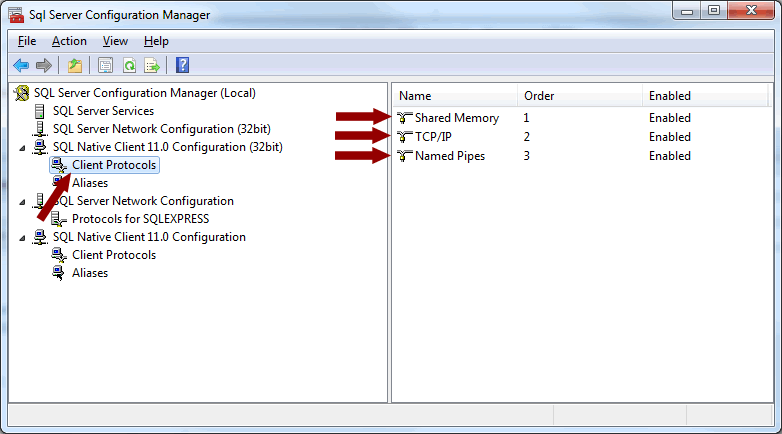Click the Protocols for SQLEXPRESS icon
The height and width of the screenshot is (434, 782).
point(59,218)
